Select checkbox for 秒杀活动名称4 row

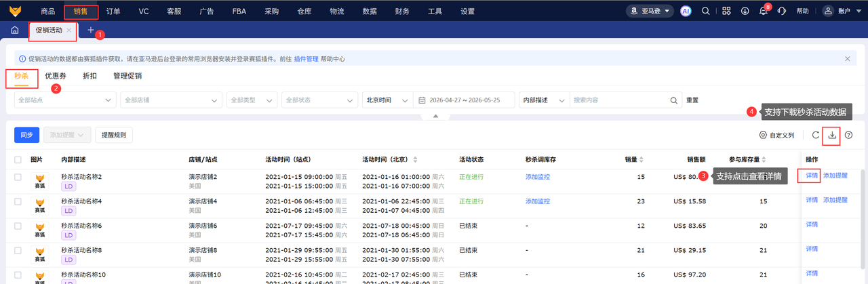click(18, 201)
